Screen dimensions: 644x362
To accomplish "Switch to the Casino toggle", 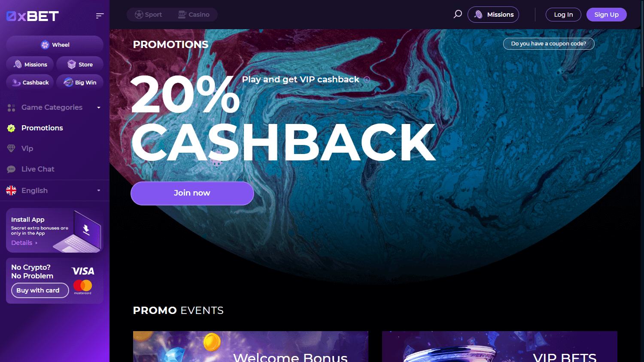I will (x=194, y=15).
